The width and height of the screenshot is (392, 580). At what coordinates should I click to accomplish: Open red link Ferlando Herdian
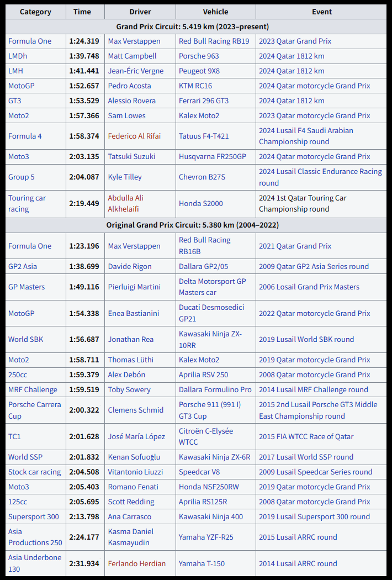click(137, 564)
